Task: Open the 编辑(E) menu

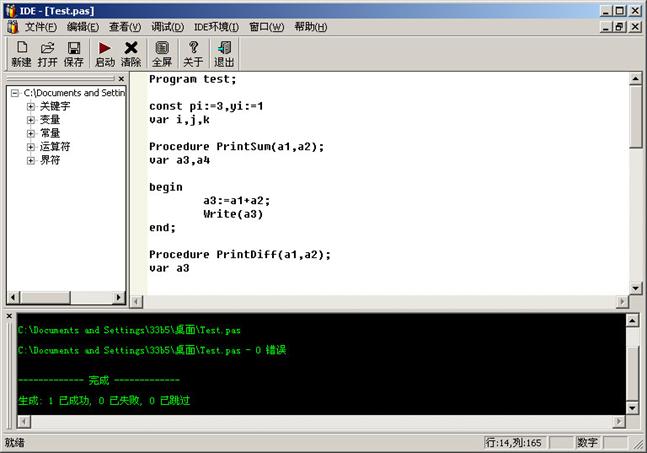Action: pos(83,27)
